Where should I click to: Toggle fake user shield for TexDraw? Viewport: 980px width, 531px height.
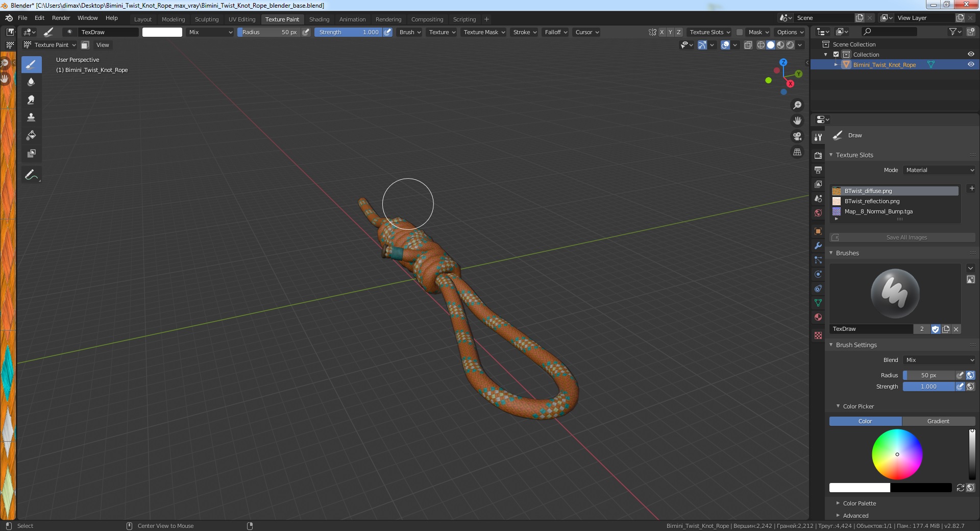(936, 329)
